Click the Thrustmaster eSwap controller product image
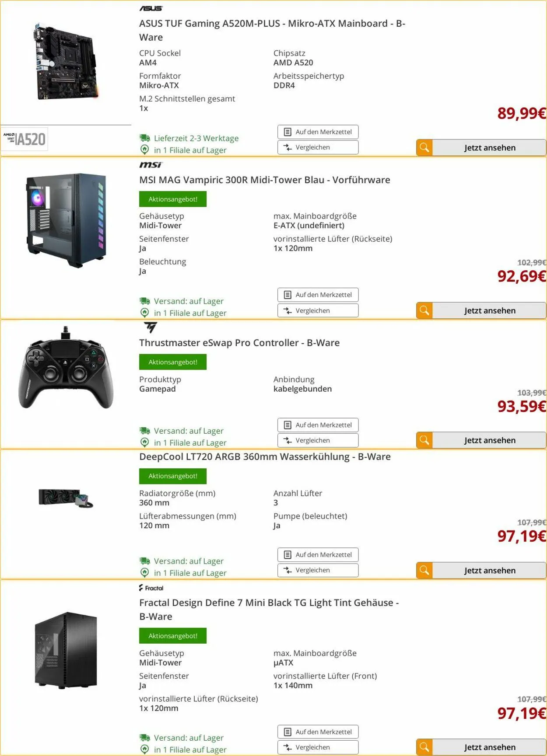 point(66,369)
